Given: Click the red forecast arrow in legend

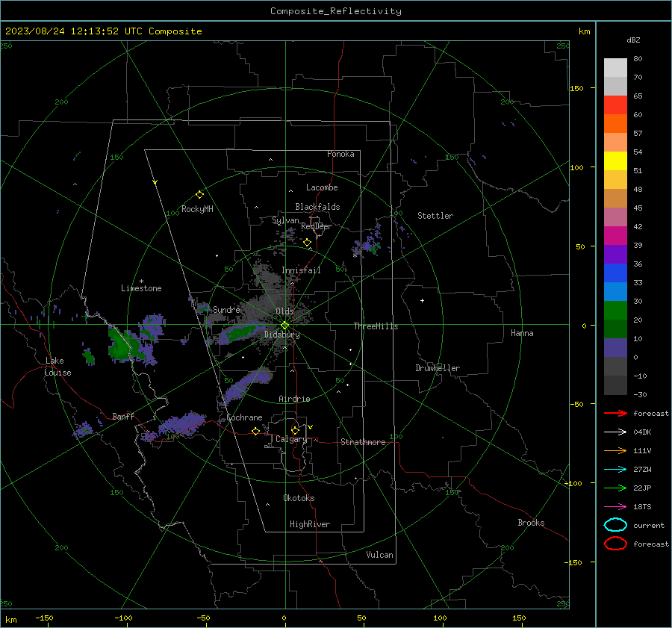Looking at the screenshot, I should pos(615,413).
